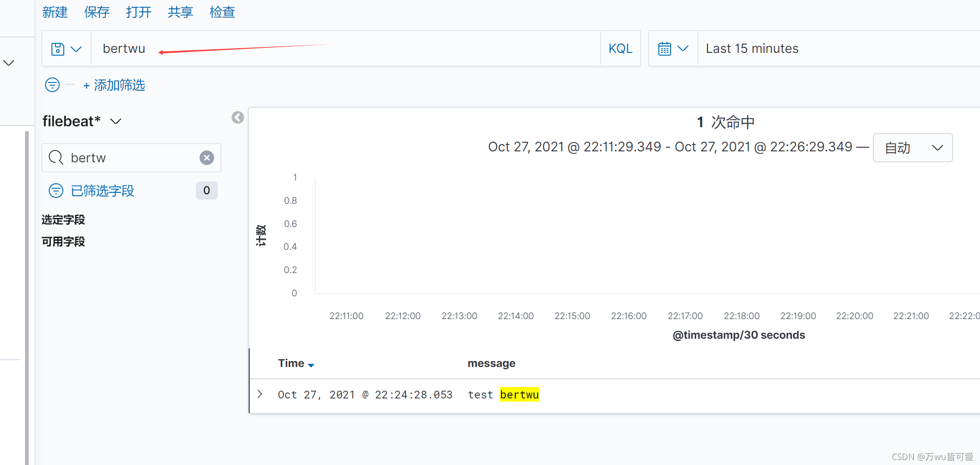Click the 共享 menu item

[180, 12]
